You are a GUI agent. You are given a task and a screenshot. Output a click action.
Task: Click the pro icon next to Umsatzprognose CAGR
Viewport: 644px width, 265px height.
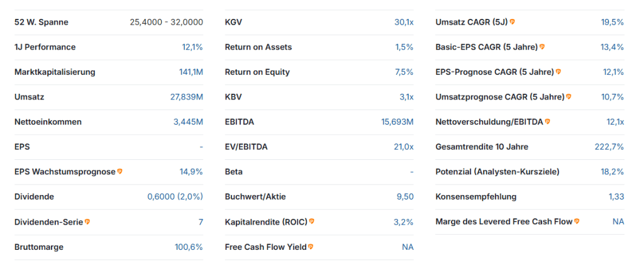pyautogui.click(x=569, y=97)
